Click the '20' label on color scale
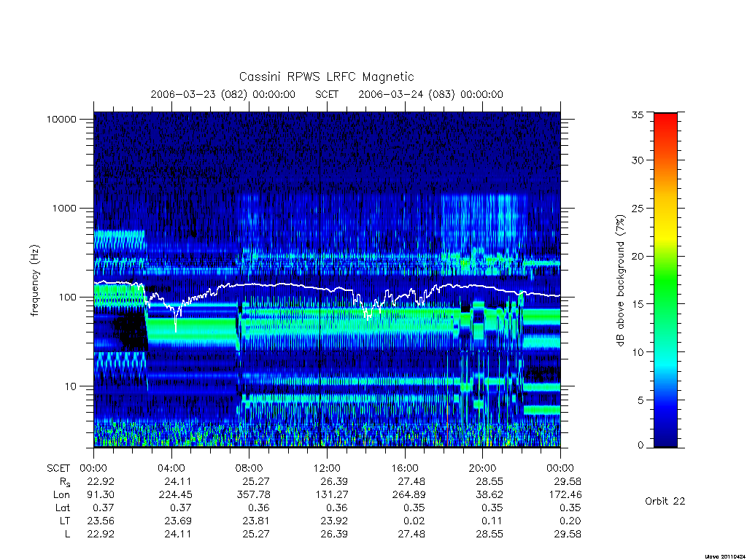 pyautogui.click(x=638, y=256)
